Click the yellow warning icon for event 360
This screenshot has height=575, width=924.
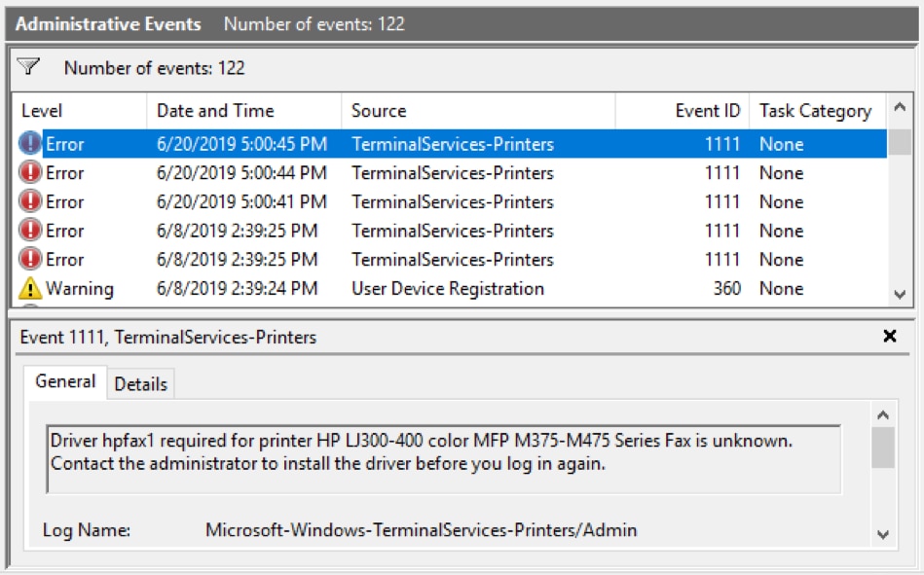tap(30, 289)
